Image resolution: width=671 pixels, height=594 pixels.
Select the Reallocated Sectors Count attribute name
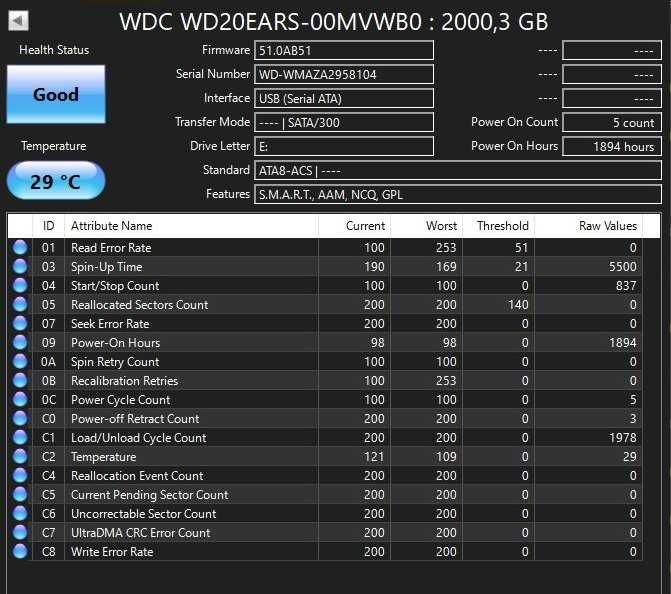click(x=140, y=305)
